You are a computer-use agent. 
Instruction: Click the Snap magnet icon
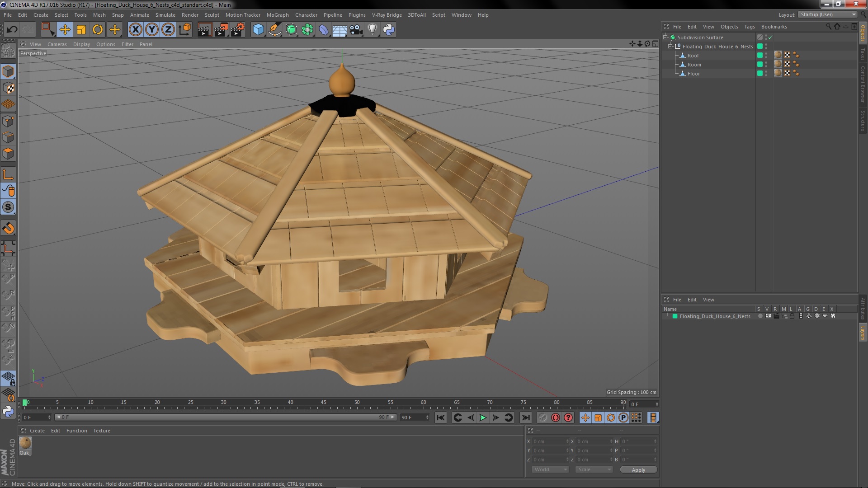point(8,228)
